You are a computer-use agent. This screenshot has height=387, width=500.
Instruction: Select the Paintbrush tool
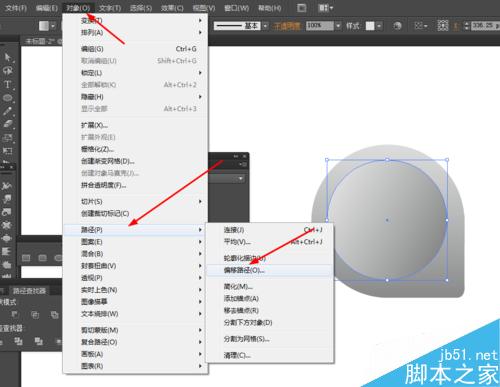pyautogui.click(x=7, y=111)
